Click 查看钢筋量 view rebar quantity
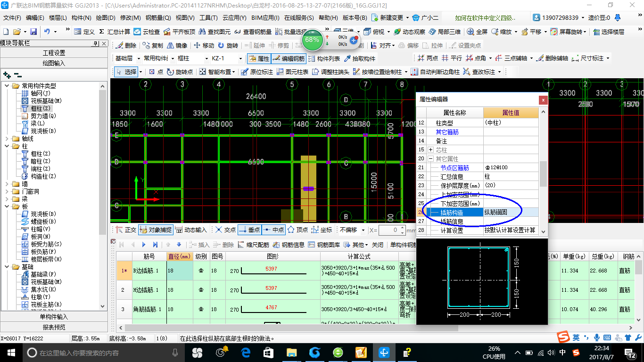This screenshot has width=644, height=362. pyautogui.click(x=253, y=32)
